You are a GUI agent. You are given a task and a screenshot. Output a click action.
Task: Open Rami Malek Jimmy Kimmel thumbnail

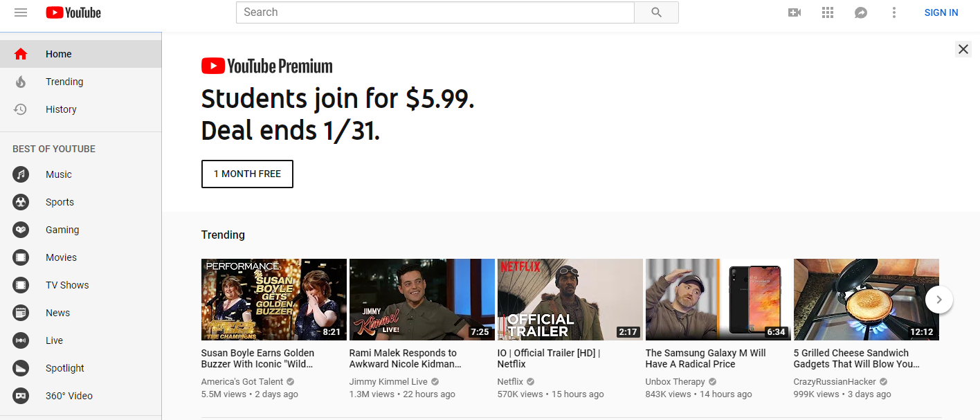(x=422, y=300)
